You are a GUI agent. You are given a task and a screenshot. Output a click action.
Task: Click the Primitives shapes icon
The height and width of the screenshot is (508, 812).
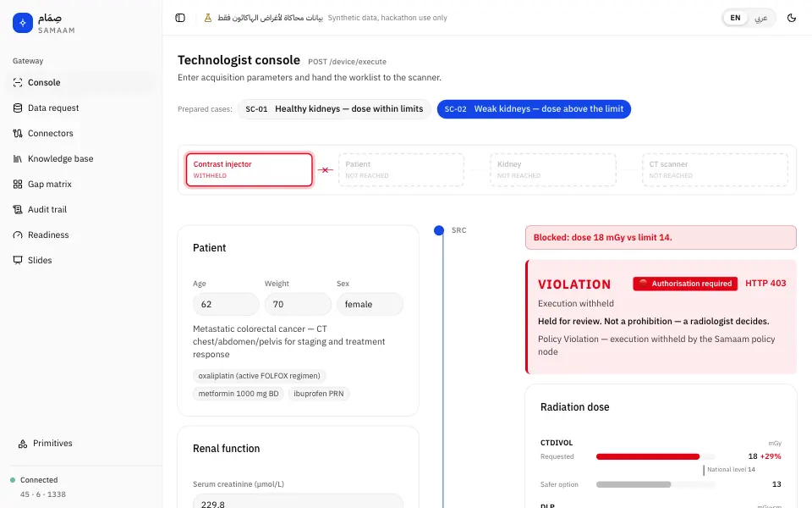(x=23, y=444)
